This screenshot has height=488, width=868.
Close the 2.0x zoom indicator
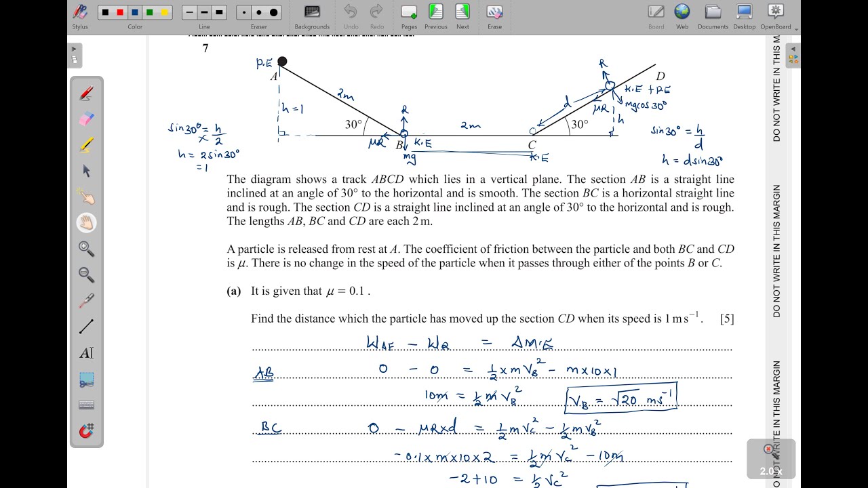click(x=768, y=449)
